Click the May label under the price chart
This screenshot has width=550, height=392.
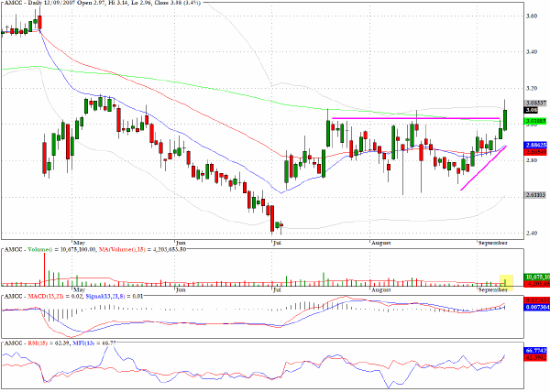tap(79, 243)
